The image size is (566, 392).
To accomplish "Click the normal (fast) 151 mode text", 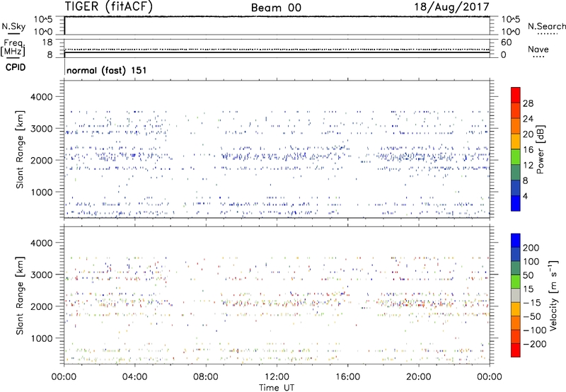I will (x=107, y=70).
